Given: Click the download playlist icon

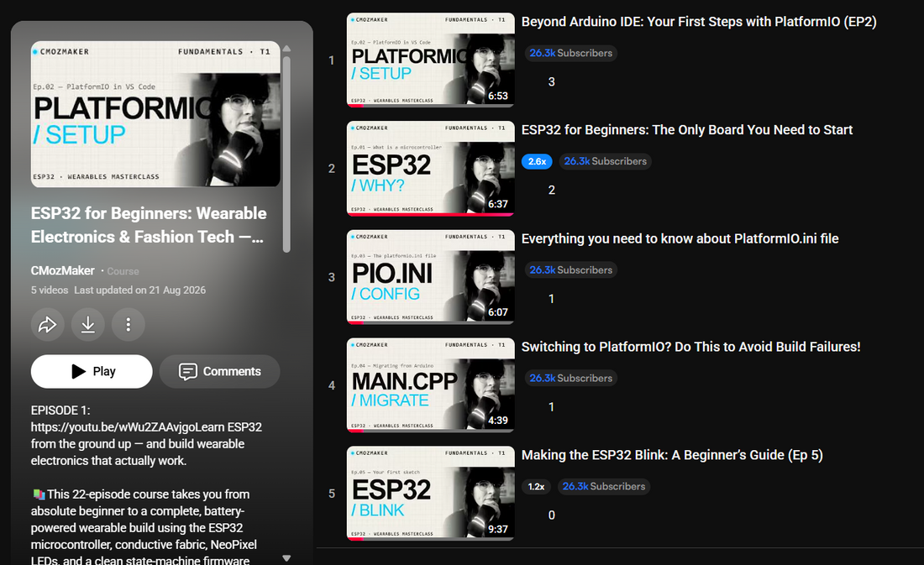Looking at the screenshot, I should 88,325.
